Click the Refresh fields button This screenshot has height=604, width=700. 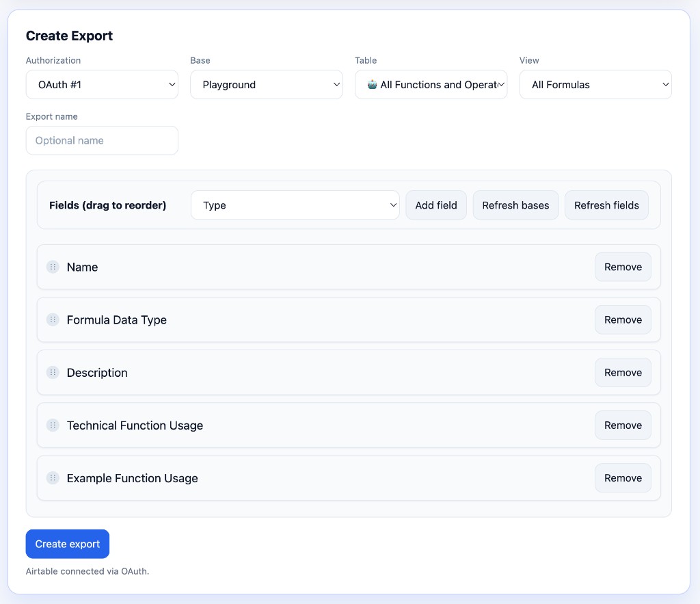click(606, 205)
